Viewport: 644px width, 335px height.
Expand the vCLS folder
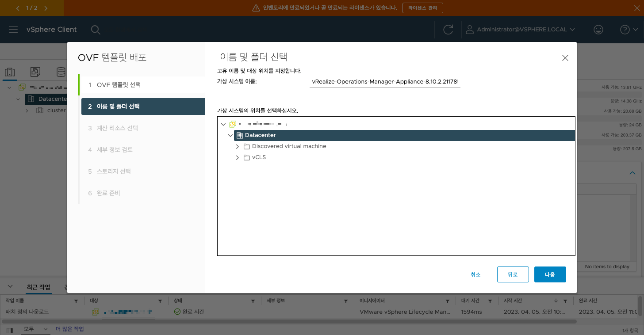238,157
